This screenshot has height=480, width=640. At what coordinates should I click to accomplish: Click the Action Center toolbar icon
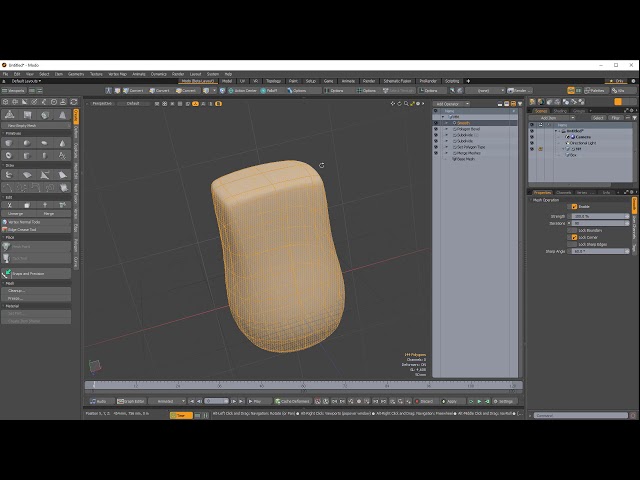242,91
